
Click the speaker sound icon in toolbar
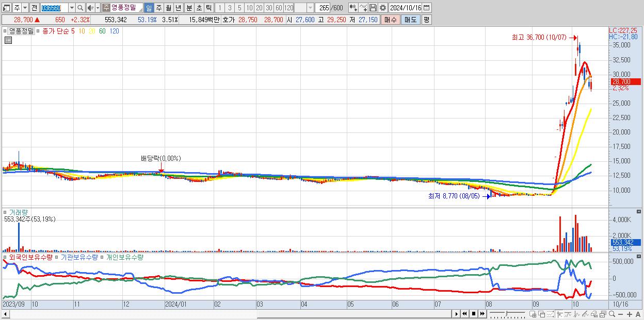click(x=90, y=8)
